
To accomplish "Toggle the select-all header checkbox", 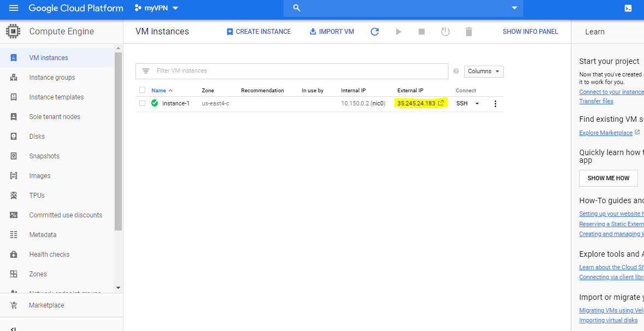I will coord(142,90).
